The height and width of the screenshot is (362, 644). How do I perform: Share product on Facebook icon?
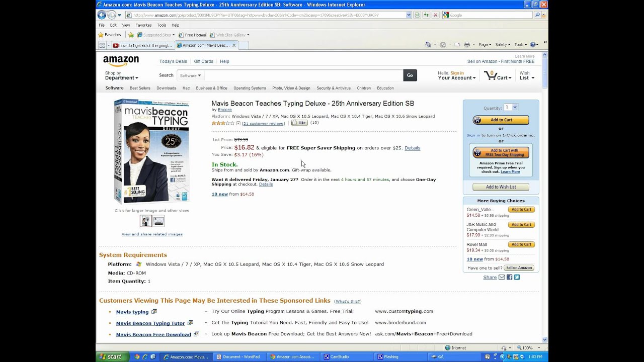tap(509, 277)
